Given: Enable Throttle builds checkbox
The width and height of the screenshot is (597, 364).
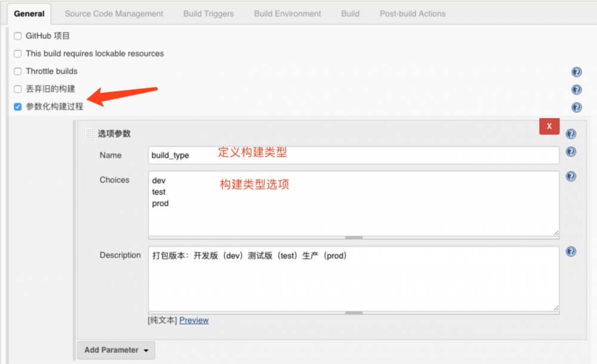Looking at the screenshot, I should pos(17,71).
